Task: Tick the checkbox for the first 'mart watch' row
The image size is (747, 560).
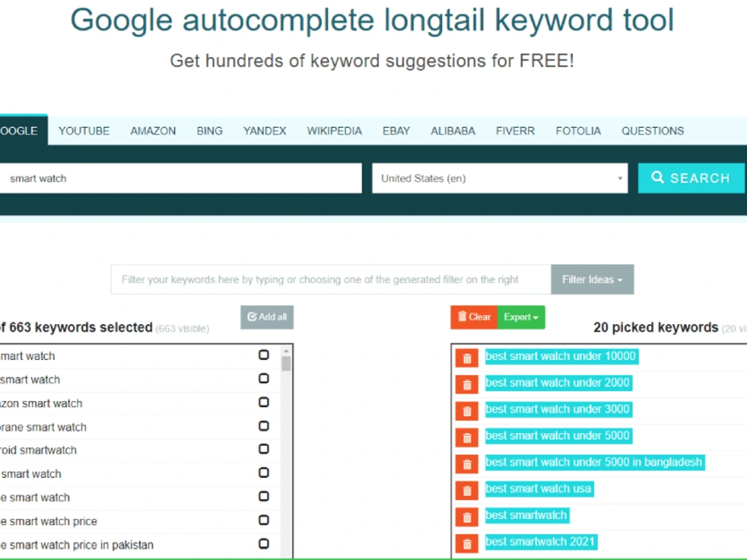Action: (264, 355)
